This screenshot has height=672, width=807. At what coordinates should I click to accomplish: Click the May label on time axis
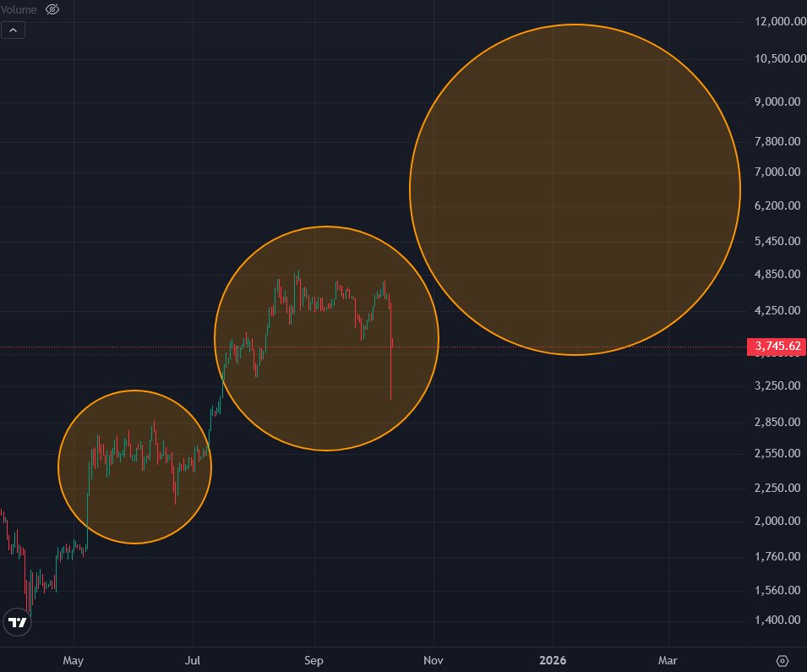[73, 661]
